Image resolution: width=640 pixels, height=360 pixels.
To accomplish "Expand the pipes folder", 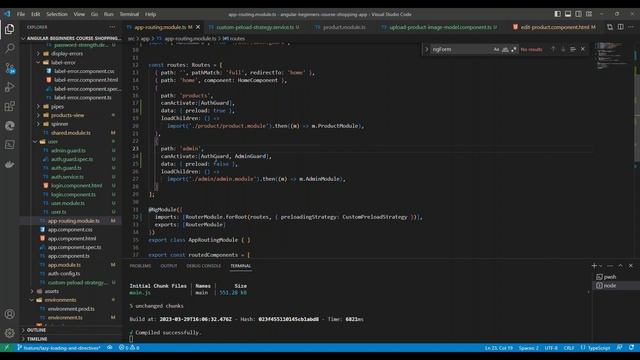I will pyautogui.click(x=57, y=107).
